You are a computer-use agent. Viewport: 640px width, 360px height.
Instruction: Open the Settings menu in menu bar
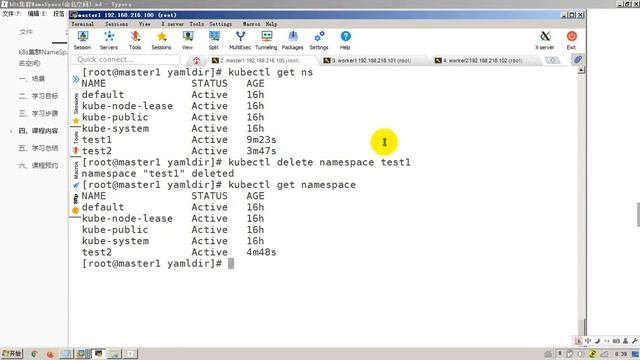tap(220, 24)
